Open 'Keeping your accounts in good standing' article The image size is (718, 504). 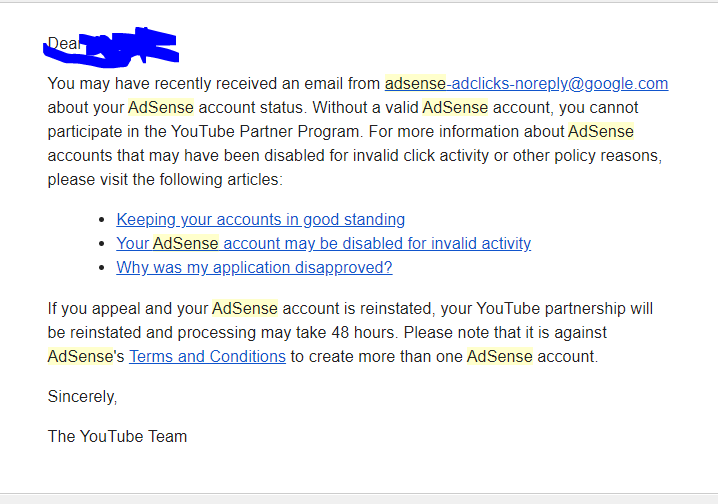coord(261,220)
